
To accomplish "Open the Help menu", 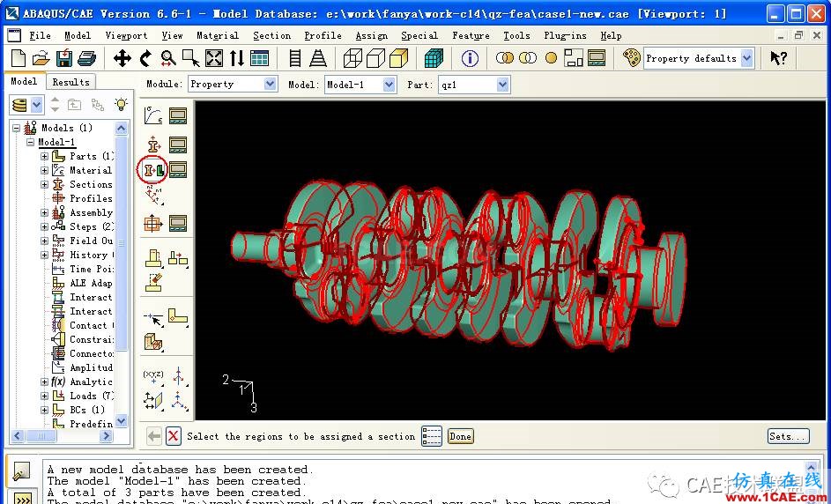I will (611, 35).
